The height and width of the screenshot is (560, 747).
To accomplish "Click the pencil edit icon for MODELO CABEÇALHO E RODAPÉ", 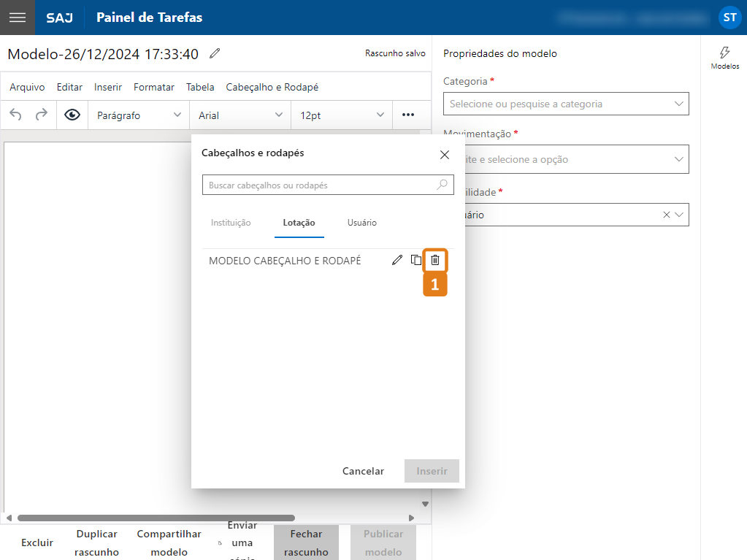I will [397, 260].
